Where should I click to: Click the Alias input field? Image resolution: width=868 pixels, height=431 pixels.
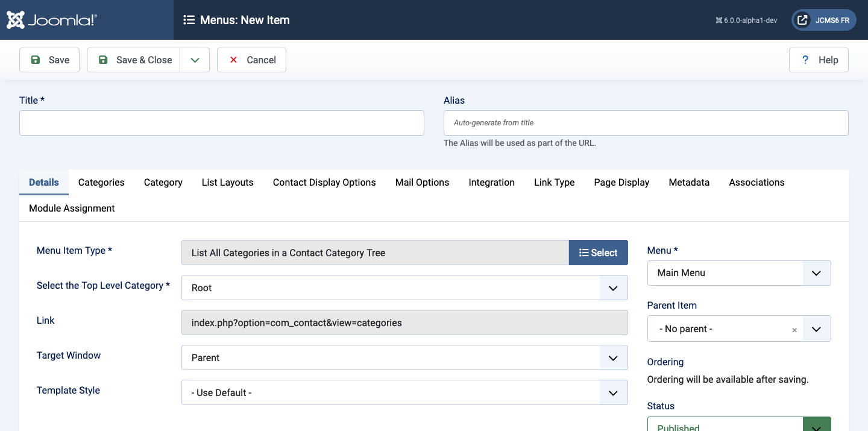(646, 123)
